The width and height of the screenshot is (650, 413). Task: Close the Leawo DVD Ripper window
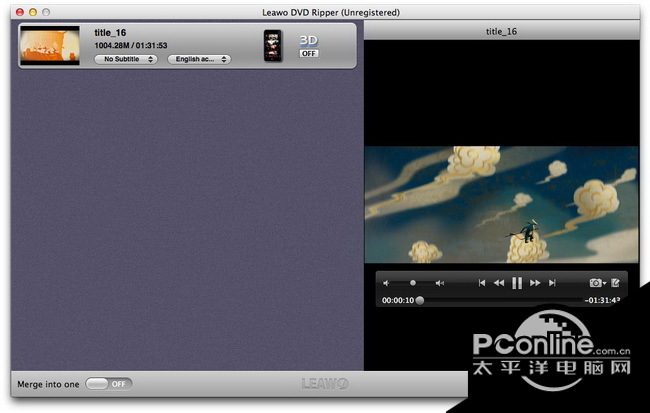[20, 12]
